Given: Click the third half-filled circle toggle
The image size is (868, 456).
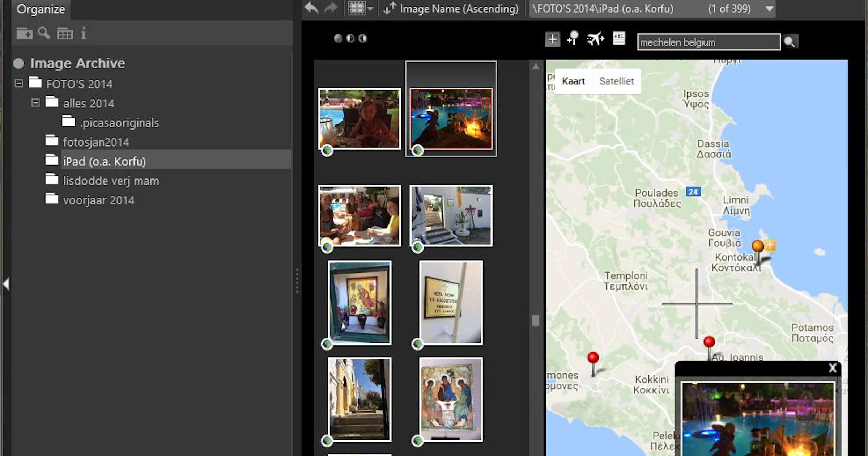Looking at the screenshot, I should pos(362,38).
